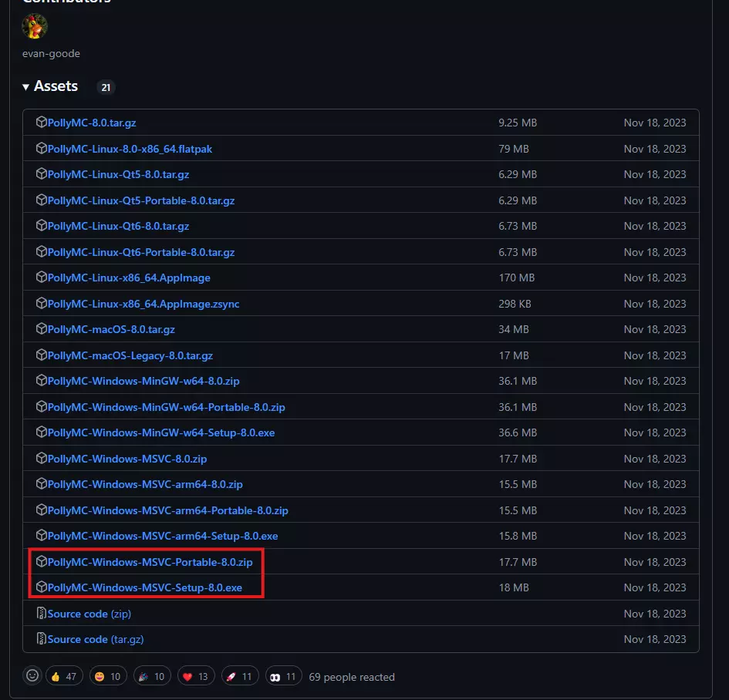This screenshot has height=700, width=729.
Task: Toggle the thumbs-up reaction with 47 votes
Action: (64, 677)
